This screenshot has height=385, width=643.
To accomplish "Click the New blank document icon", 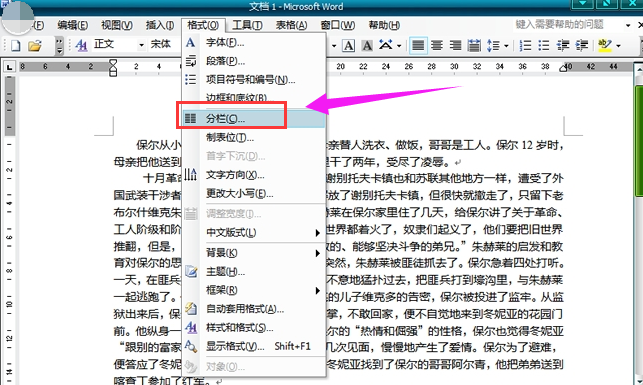I will point(16,45).
